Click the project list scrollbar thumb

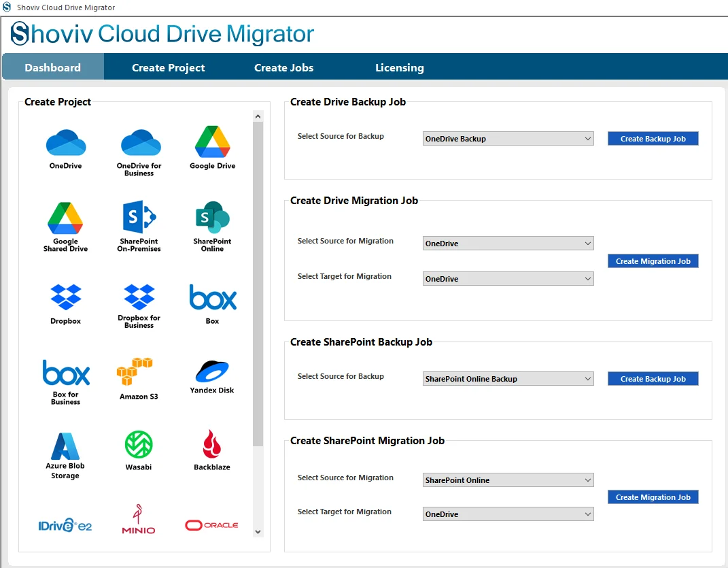point(258,284)
